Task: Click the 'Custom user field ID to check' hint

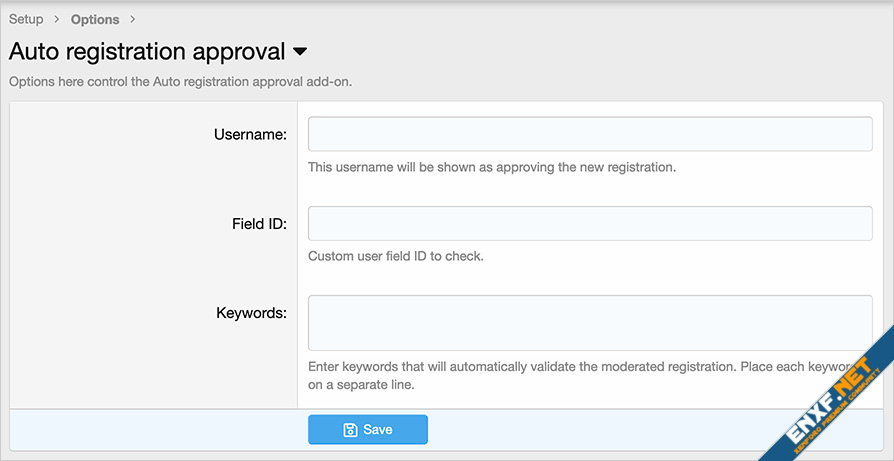Action: 395,256
